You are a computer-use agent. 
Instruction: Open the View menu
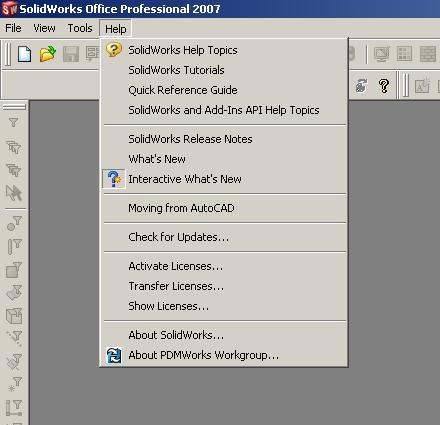pyautogui.click(x=44, y=28)
